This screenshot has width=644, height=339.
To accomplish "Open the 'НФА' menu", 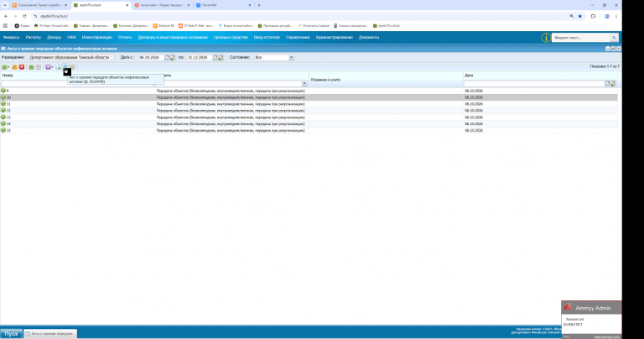I will (71, 38).
